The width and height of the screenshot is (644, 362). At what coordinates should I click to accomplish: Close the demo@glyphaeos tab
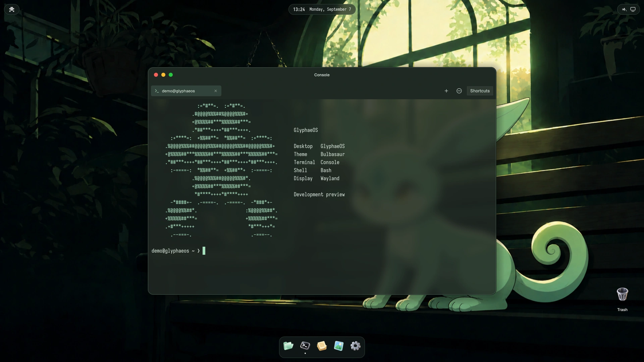coord(216,91)
